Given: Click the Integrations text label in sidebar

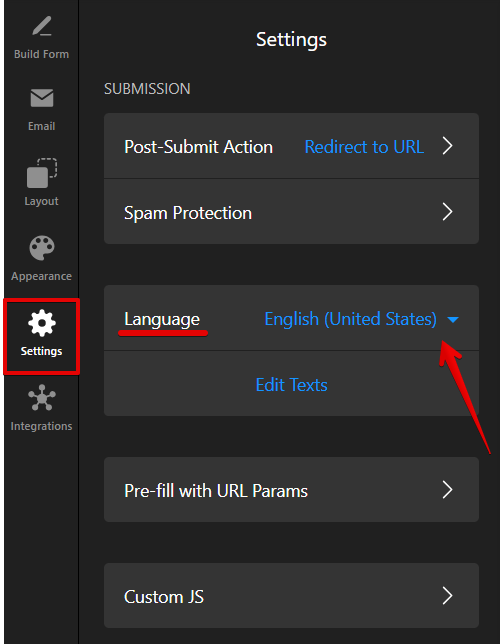Looking at the screenshot, I should pyautogui.click(x=41, y=426).
